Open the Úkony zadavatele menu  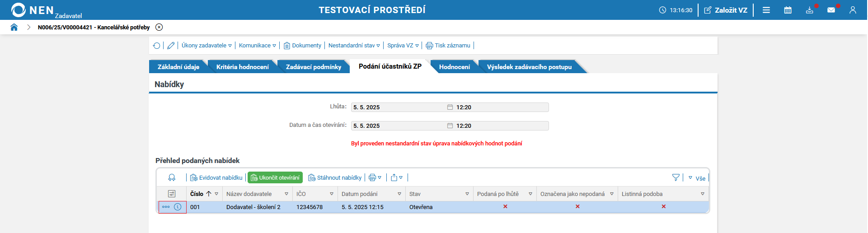click(206, 46)
